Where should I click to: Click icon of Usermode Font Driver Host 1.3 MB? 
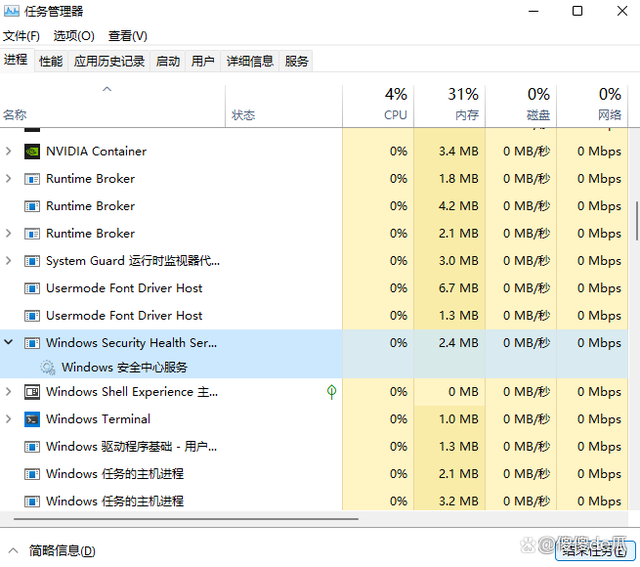point(32,316)
